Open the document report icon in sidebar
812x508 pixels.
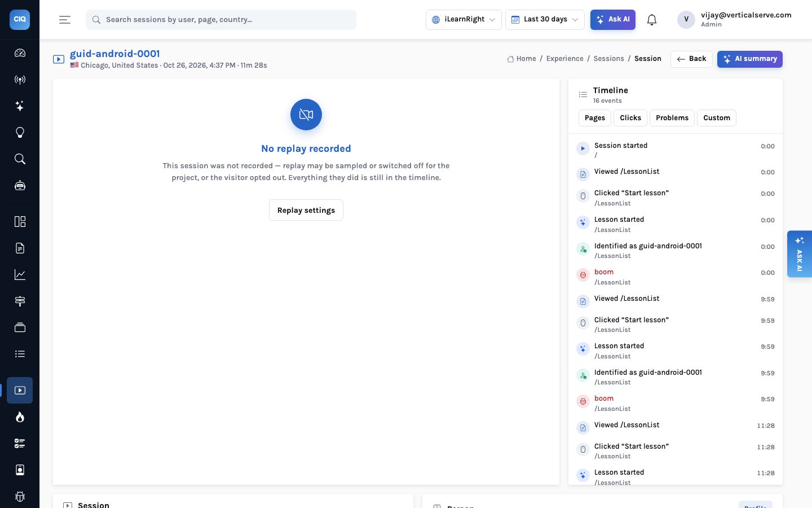pos(20,248)
